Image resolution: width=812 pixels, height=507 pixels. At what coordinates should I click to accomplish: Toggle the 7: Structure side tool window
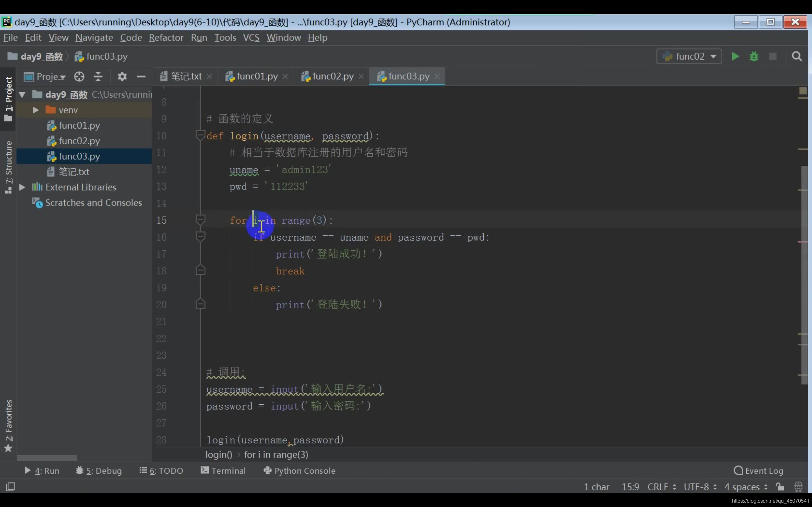8,167
